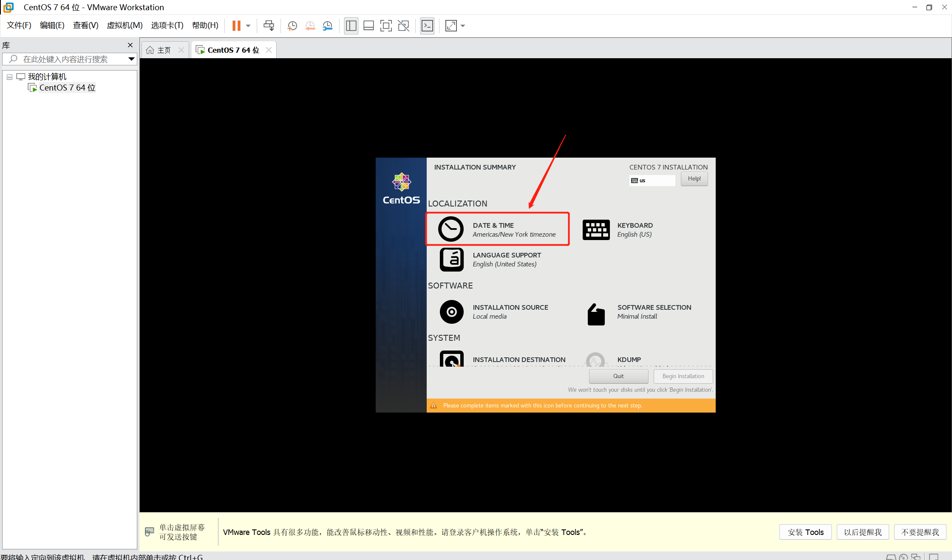This screenshot has width=952, height=560.
Task: Open the snapshot manager
Action: coord(327,25)
